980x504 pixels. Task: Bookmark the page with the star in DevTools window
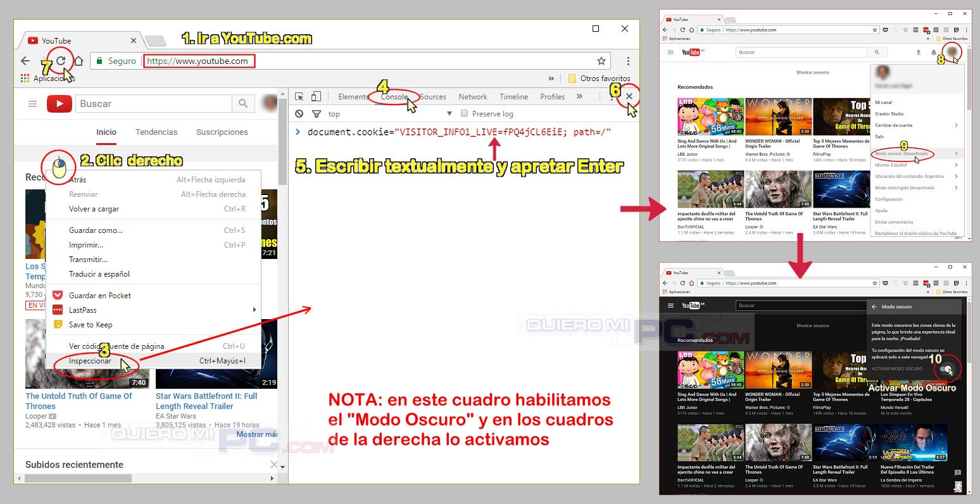[601, 61]
